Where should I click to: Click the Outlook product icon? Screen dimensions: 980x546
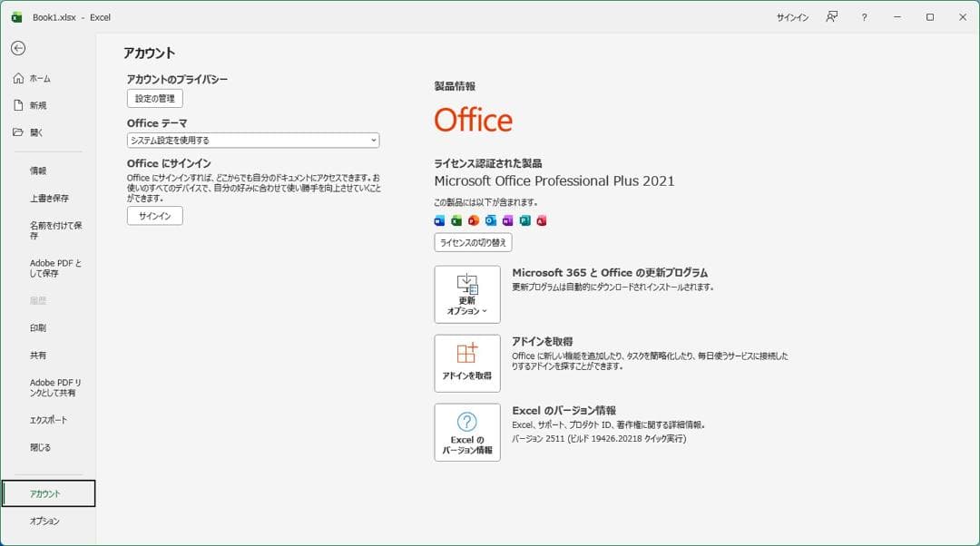coord(491,220)
